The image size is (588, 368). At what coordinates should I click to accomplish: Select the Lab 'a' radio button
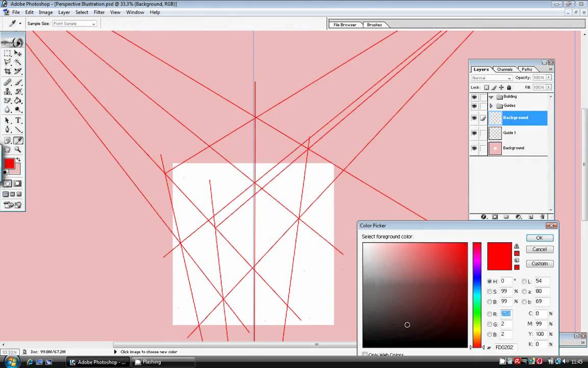(x=524, y=291)
